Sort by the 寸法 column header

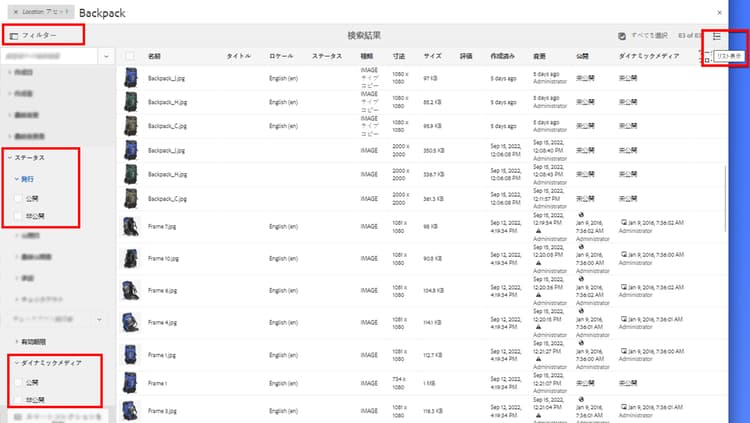pyautogui.click(x=398, y=56)
